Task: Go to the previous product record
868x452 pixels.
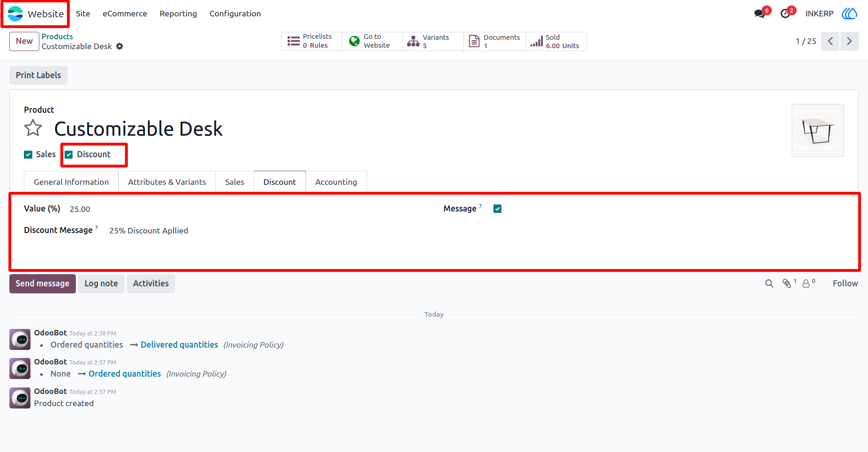Action: [830, 41]
